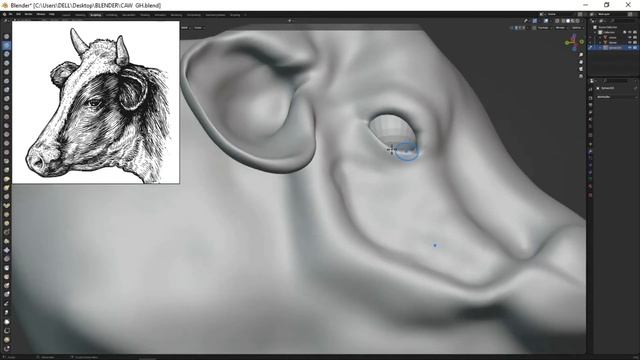Switch to the Shading workspace tab
Image resolution: width=640 pixels, height=360 pixels.
[144, 15]
